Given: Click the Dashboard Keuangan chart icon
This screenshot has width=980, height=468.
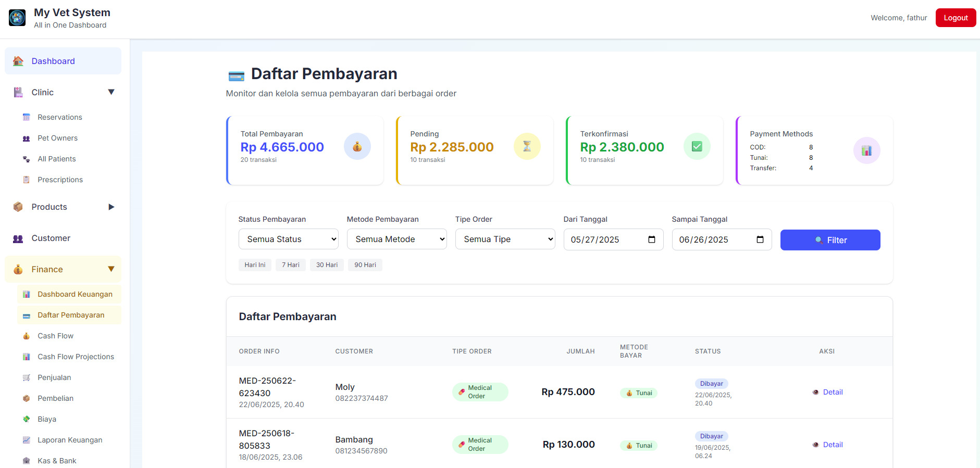Looking at the screenshot, I should [27, 294].
